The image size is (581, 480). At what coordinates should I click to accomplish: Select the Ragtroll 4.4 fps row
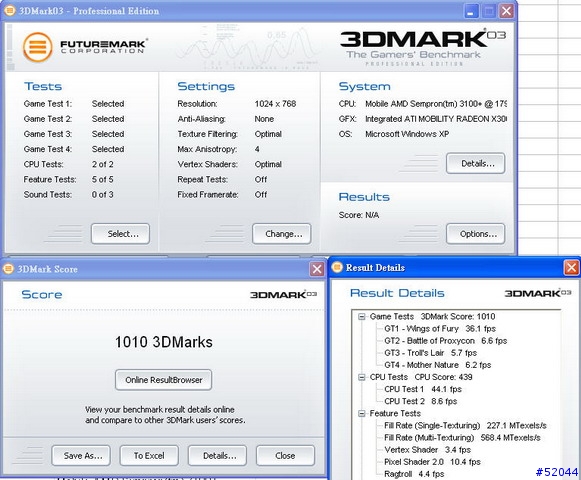click(414, 474)
